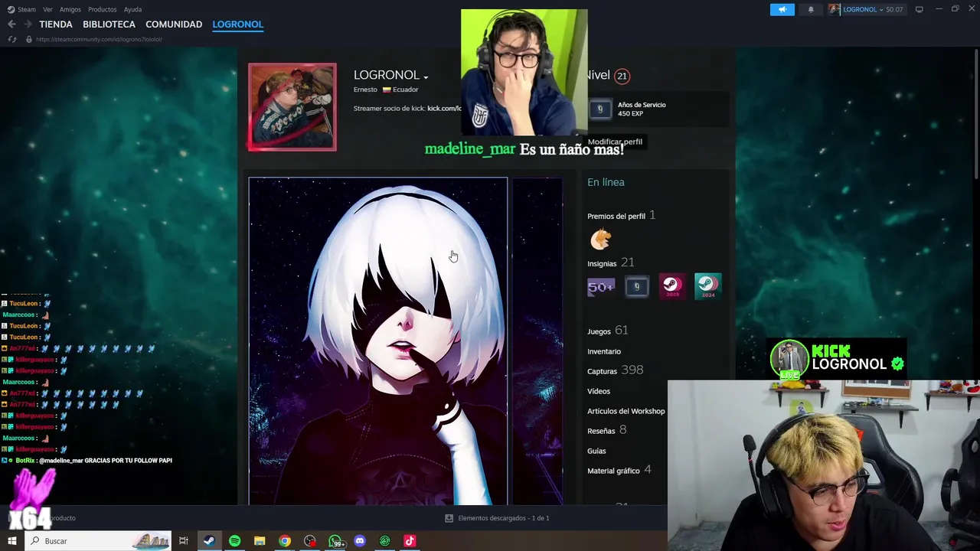Open the Windows Start menu

11,541
